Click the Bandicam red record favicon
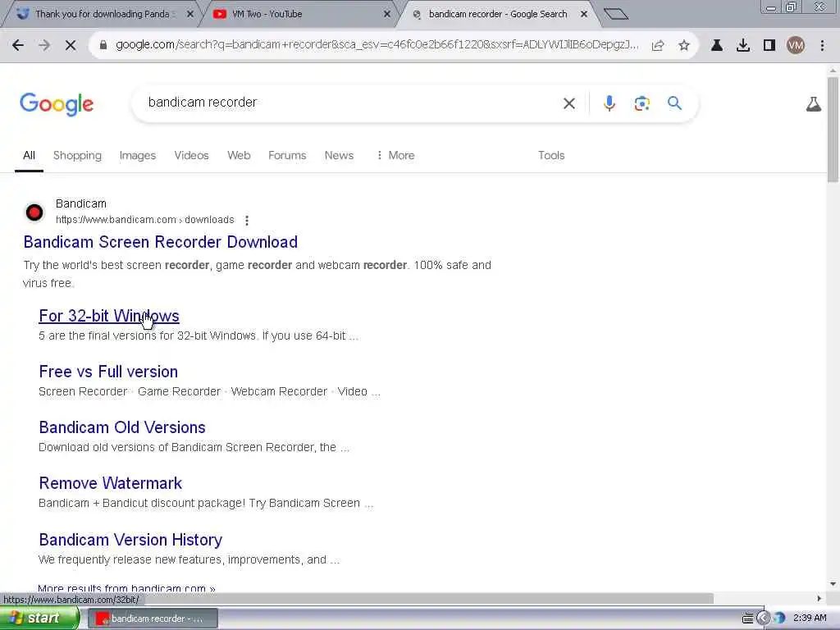 pyautogui.click(x=34, y=212)
